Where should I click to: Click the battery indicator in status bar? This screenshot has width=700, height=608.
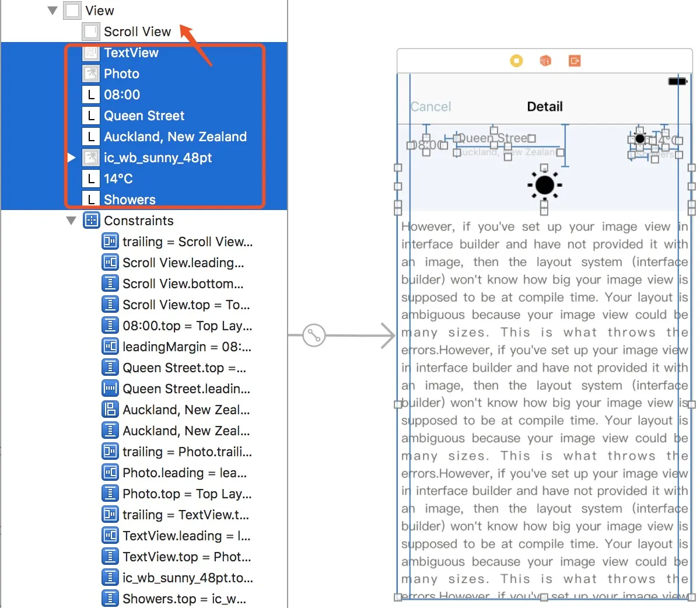(677, 81)
